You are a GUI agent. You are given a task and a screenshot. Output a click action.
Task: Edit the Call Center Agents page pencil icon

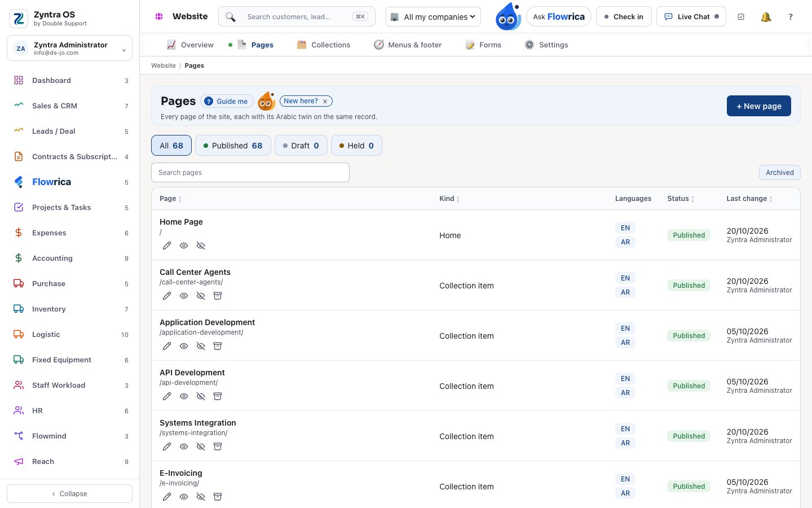tap(167, 296)
